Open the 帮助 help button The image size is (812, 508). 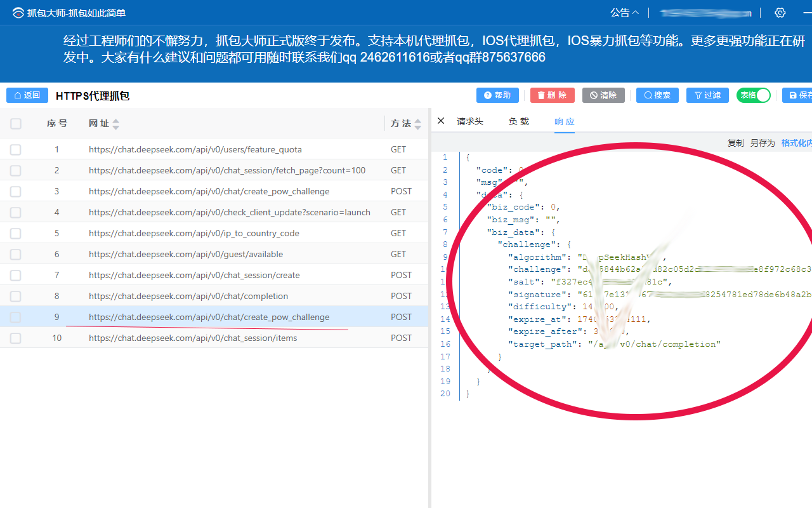click(x=497, y=95)
